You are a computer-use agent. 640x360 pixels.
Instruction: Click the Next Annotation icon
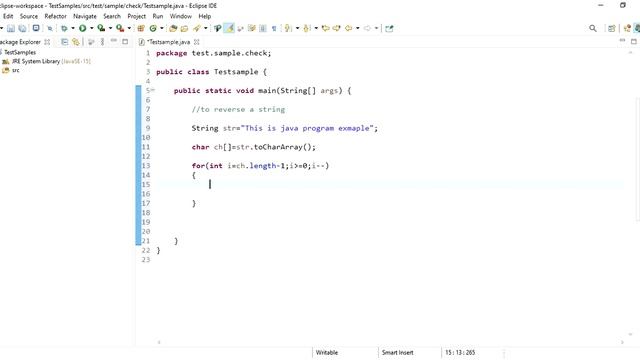288,28
